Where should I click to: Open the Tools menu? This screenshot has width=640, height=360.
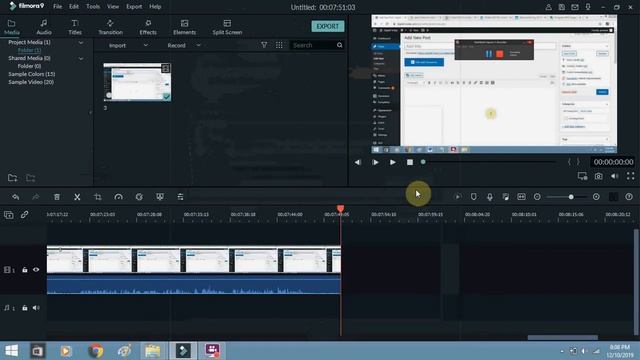93,7
